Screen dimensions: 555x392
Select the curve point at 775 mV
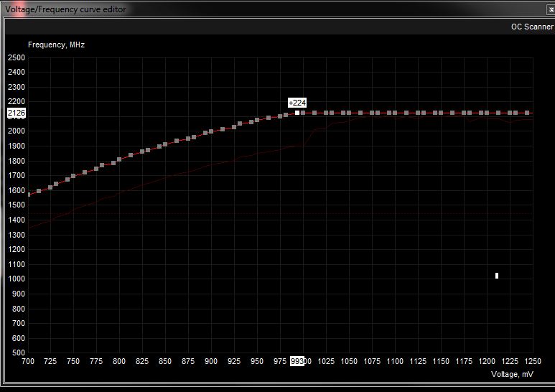96,169
